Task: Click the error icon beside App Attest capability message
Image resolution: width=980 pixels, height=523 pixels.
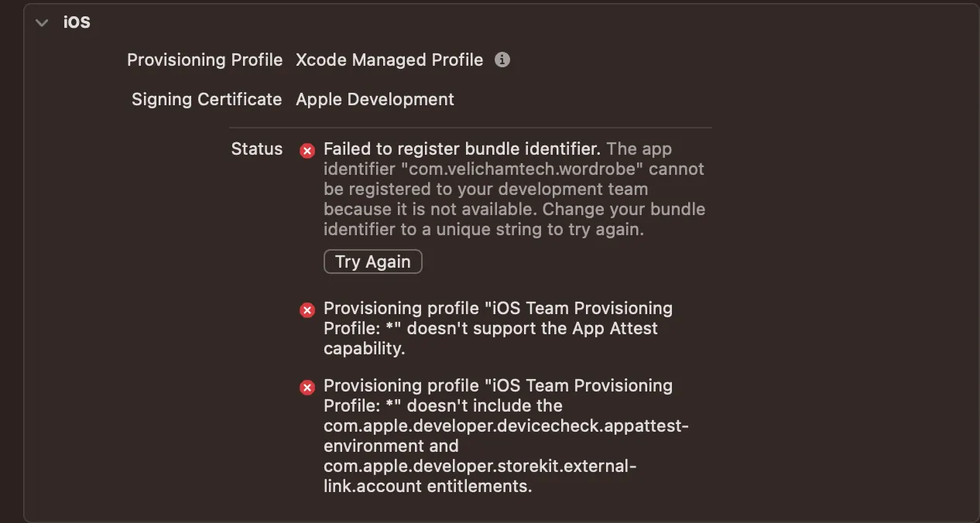Action: point(307,310)
